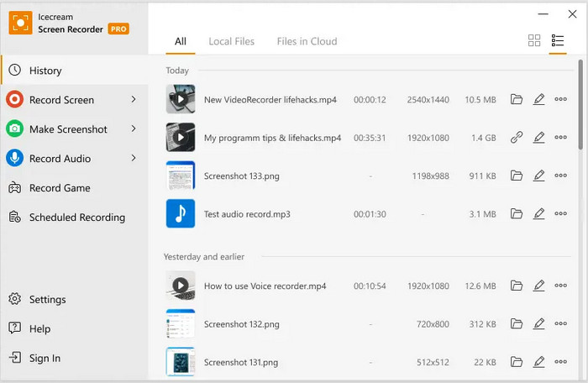
Task: Select the Files in Cloud tab
Action: [307, 41]
